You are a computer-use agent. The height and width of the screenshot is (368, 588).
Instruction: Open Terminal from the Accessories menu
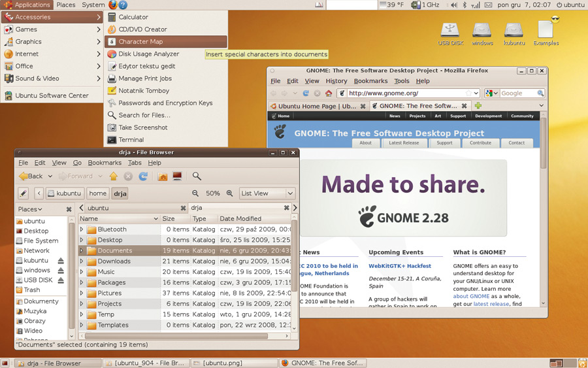[x=131, y=139]
